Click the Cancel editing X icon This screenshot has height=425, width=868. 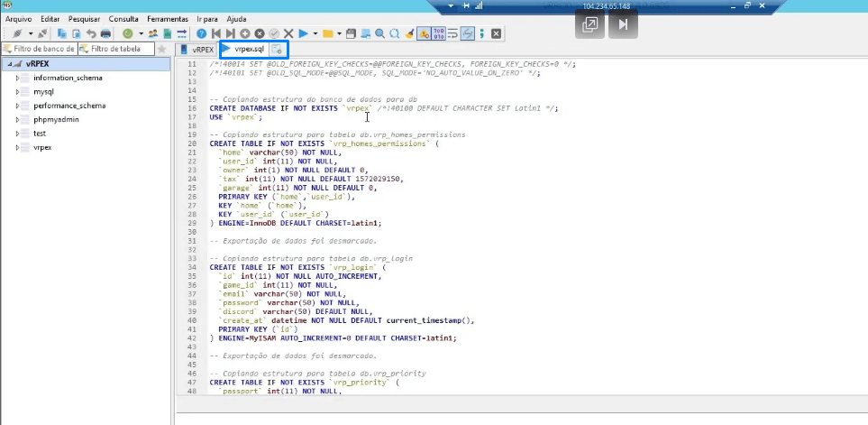pos(288,33)
